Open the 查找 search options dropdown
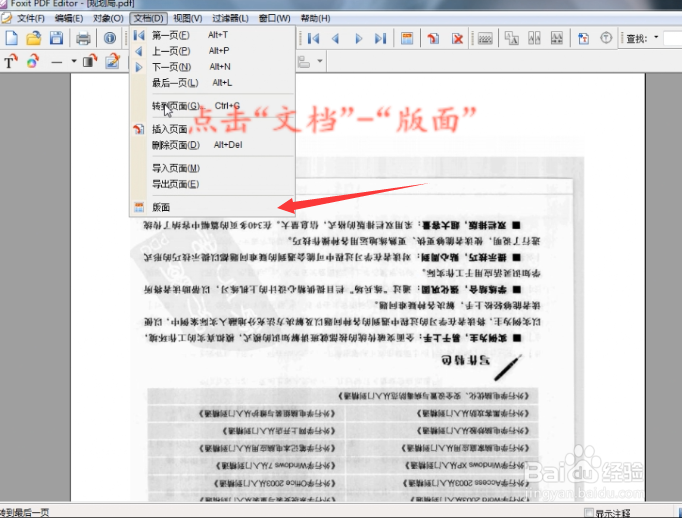Screen dimensions: 682x518 click(x=656, y=38)
